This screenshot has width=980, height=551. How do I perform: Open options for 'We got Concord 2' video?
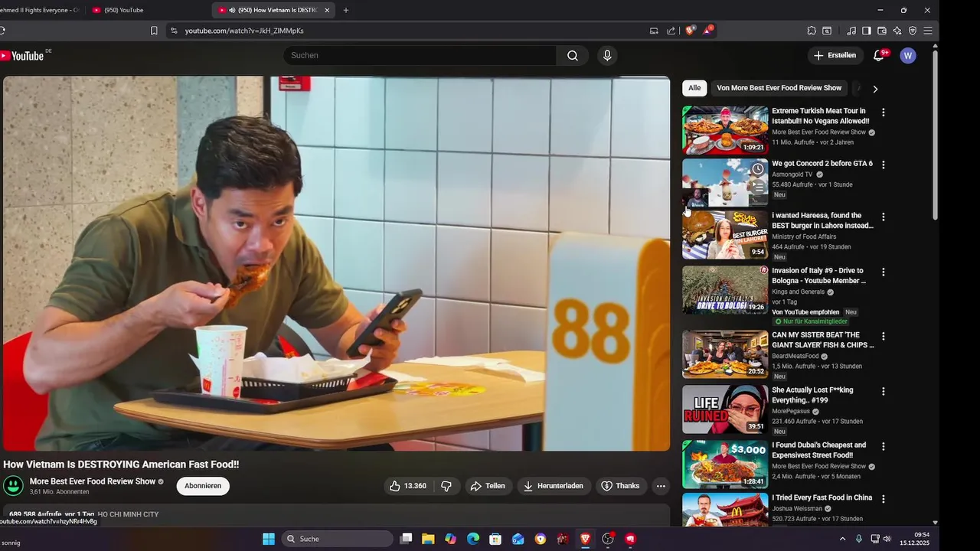coord(883,165)
